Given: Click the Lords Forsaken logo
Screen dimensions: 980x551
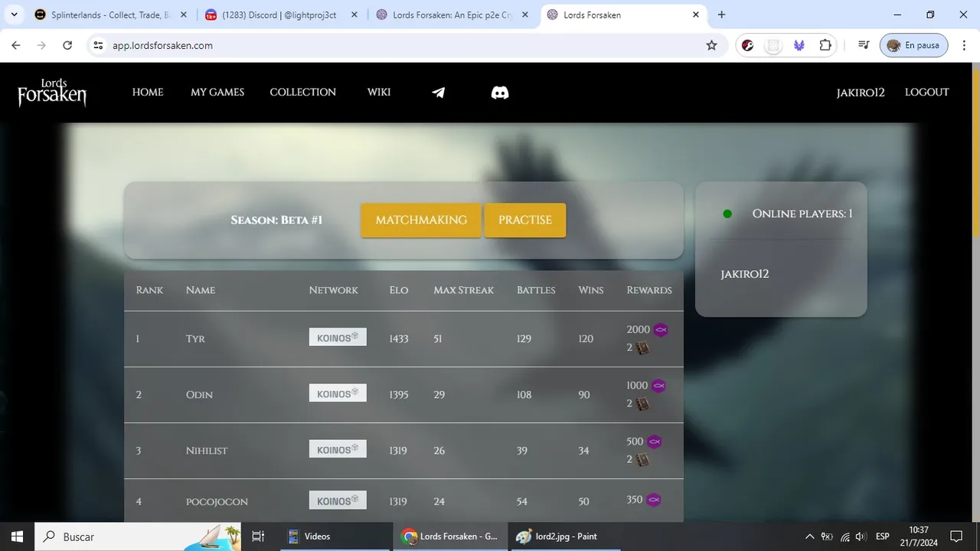Looking at the screenshot, I should pos(52,93).
